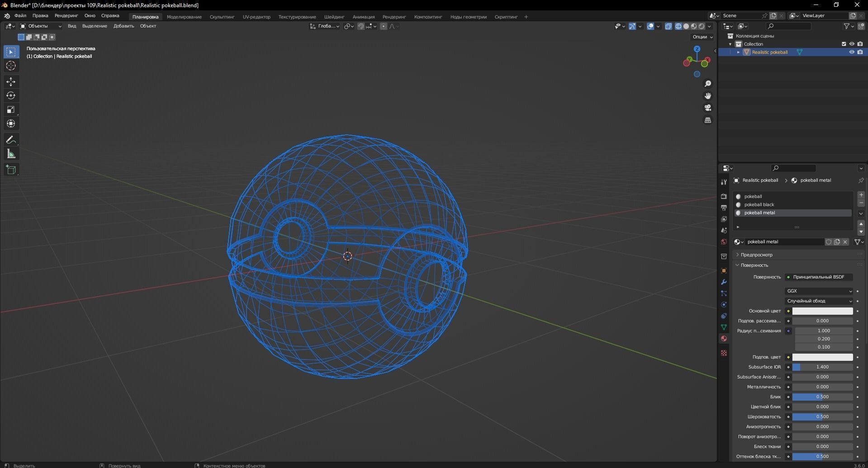The image size is (868, 468).
Task: Activate the Move tool
Action: (x=11, y=82)
